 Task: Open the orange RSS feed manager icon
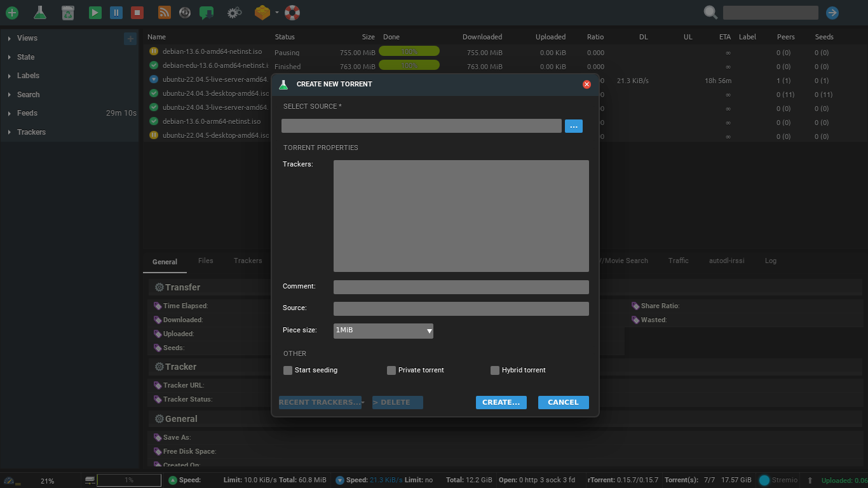click(164, 12)
